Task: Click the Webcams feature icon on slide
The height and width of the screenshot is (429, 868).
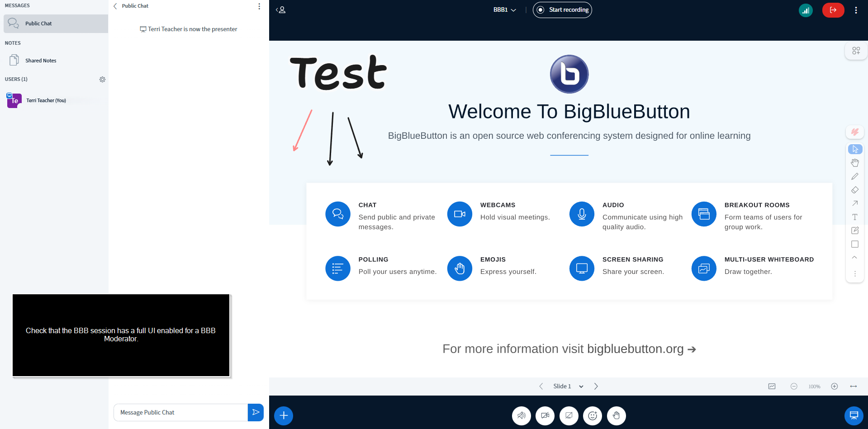Action: (x=460, y=214)
